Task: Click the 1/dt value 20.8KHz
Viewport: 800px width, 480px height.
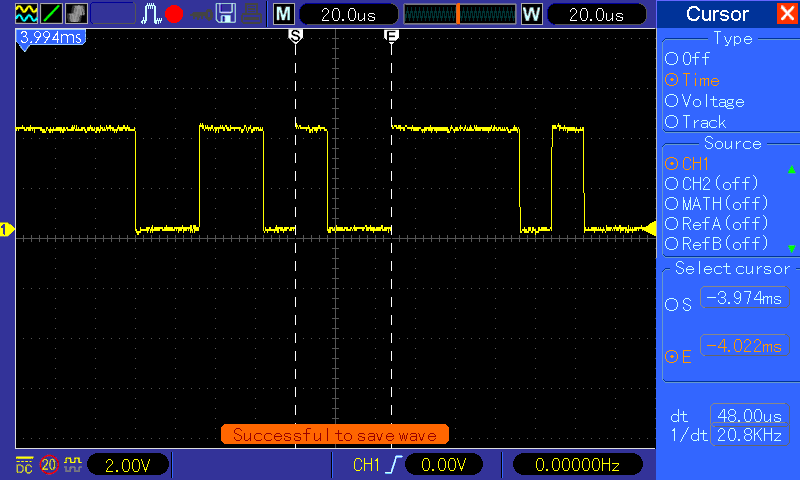Action: (x=749, y=435)
